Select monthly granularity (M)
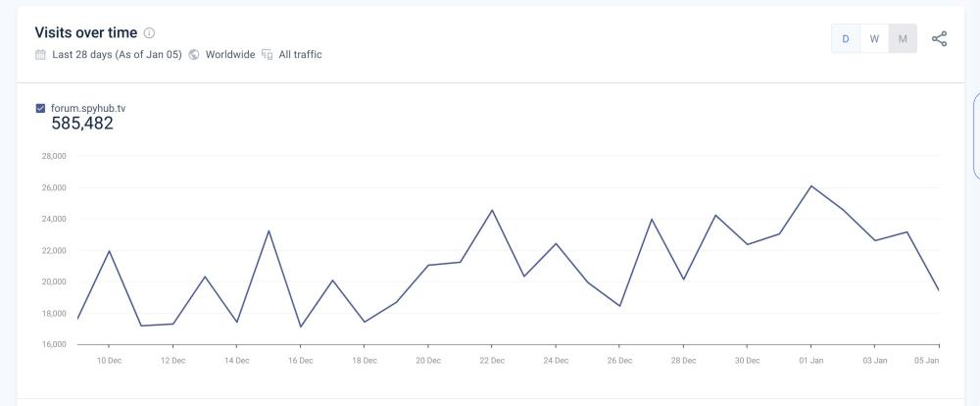This screenshot has height=406, width=980. click(903, 38)
